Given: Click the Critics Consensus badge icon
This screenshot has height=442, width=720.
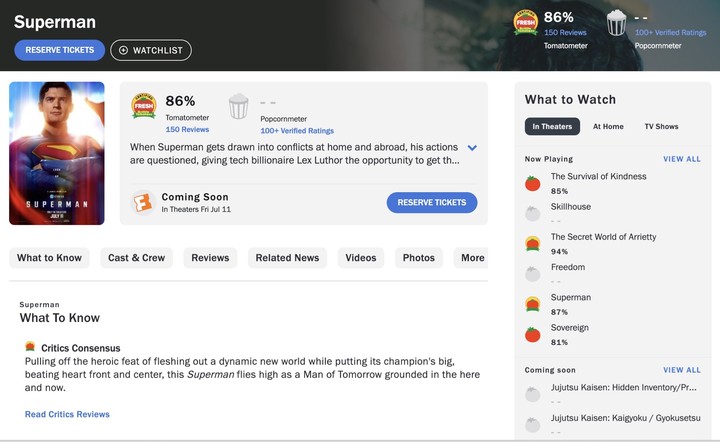Looking at the screenshot, I should pyautogui.click(x=31, y=347).
